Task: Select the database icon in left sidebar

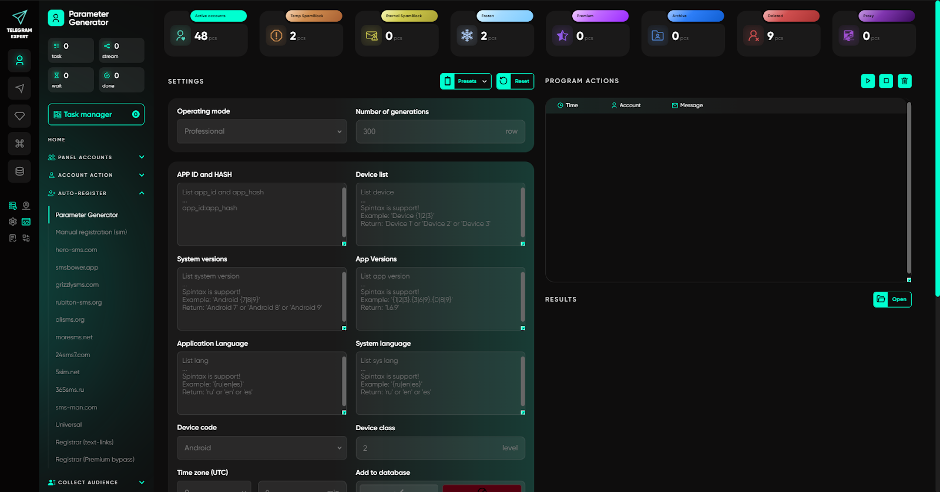Action: (x=19, y=171)
